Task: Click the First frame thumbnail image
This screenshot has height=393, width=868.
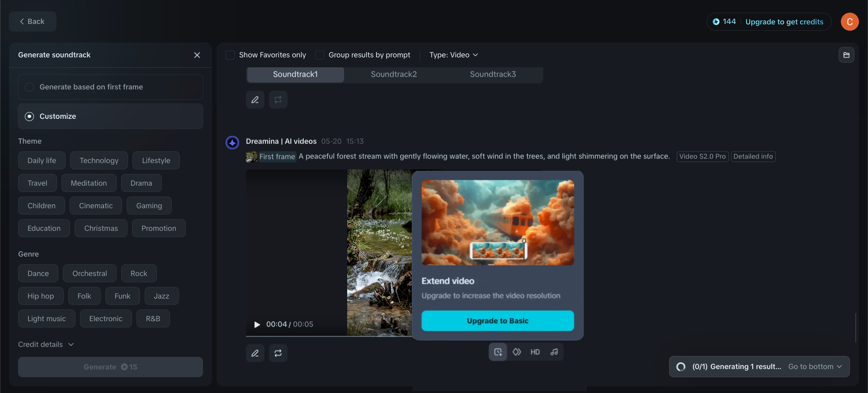Action: (x=251, y=157)
